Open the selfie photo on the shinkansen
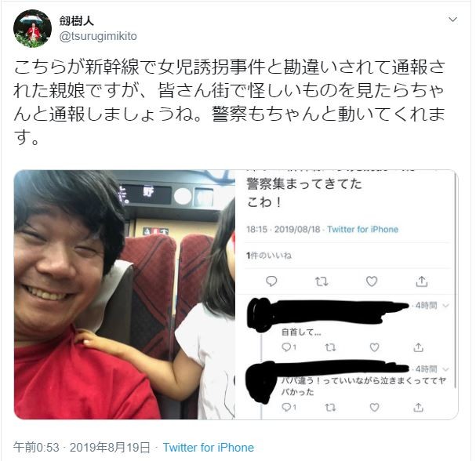This screenshot has width=476, height=461. coord(125,294)
